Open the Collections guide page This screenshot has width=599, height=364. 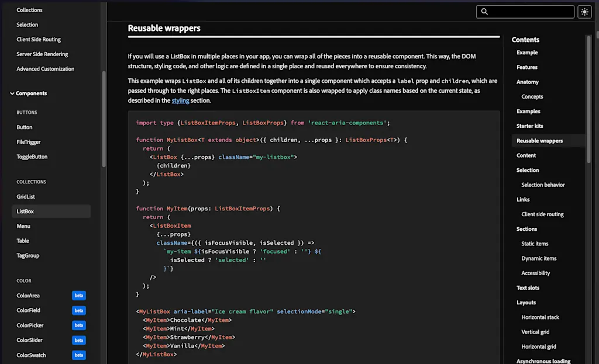pos(29,10)
